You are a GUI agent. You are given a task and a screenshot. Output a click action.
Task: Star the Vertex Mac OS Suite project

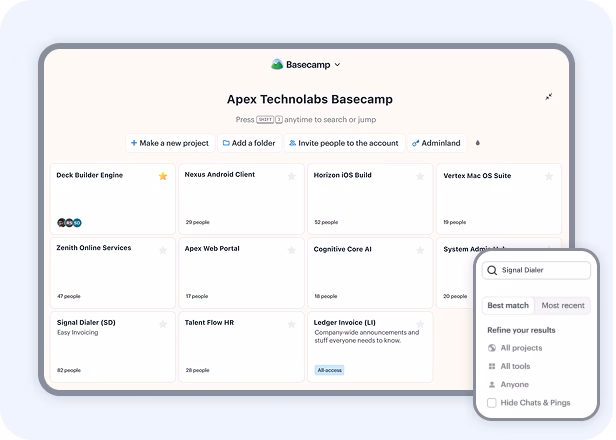click(549, 176)
